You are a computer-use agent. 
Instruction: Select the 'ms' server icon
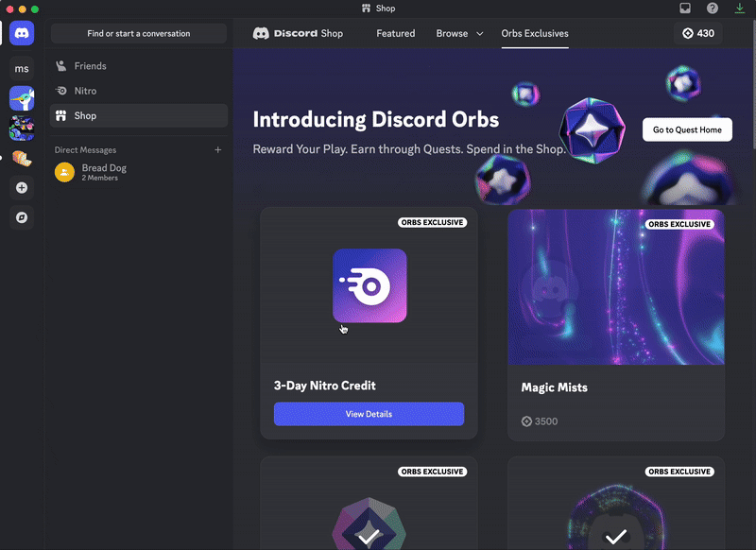(x=21, y=69)
